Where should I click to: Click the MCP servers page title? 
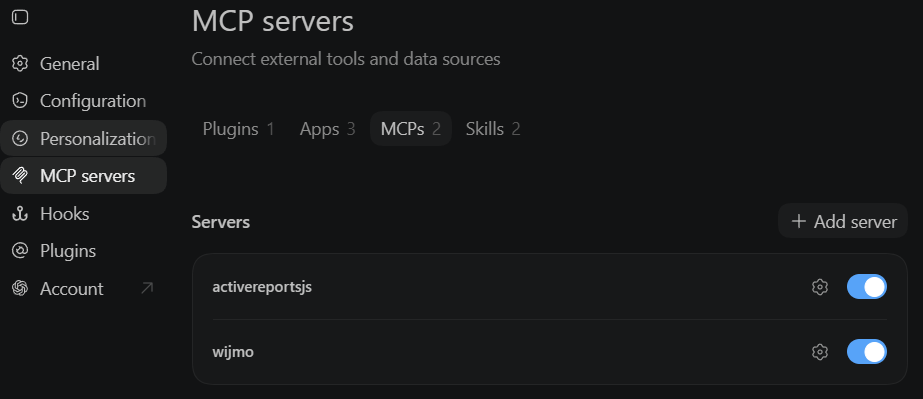point(273,21)
